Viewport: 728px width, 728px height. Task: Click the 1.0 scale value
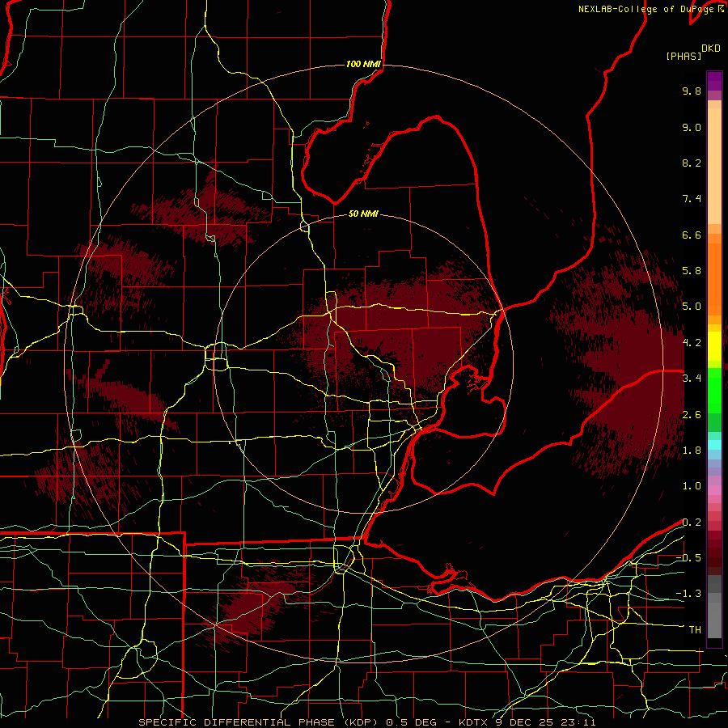pos(692,486)
